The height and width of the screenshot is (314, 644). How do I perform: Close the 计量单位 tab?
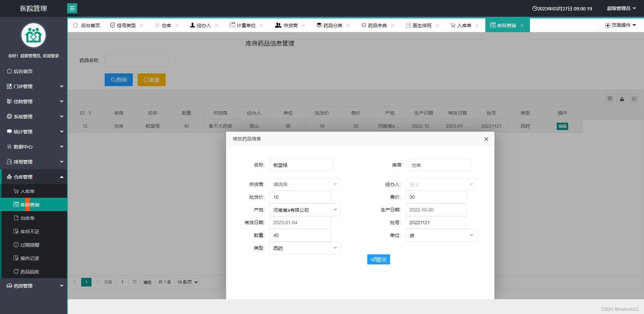pos(261,25)
